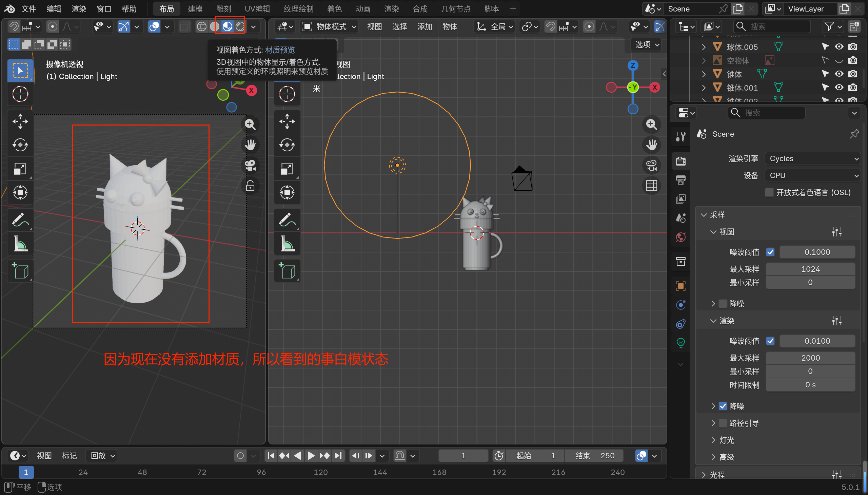Screen dimensions: 868x495
Task: Toggle camera view icon in right viewport
Action: 651,166
